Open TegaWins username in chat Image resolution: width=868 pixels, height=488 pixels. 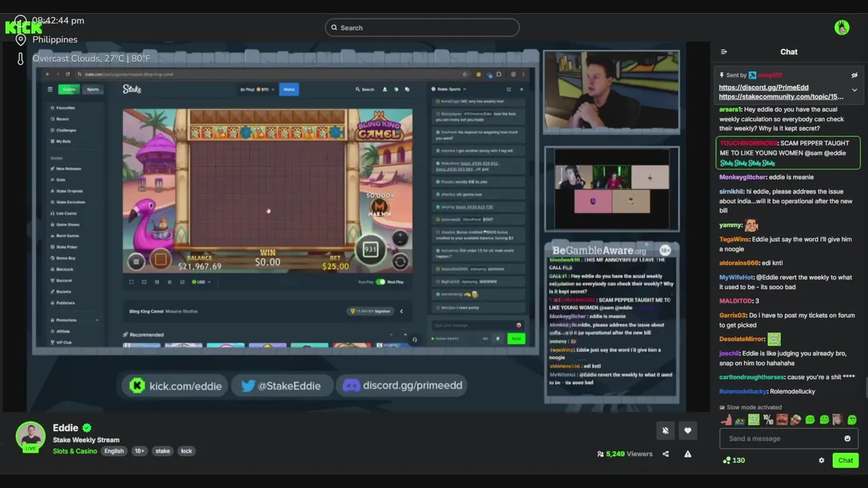[x=734, y=239]
